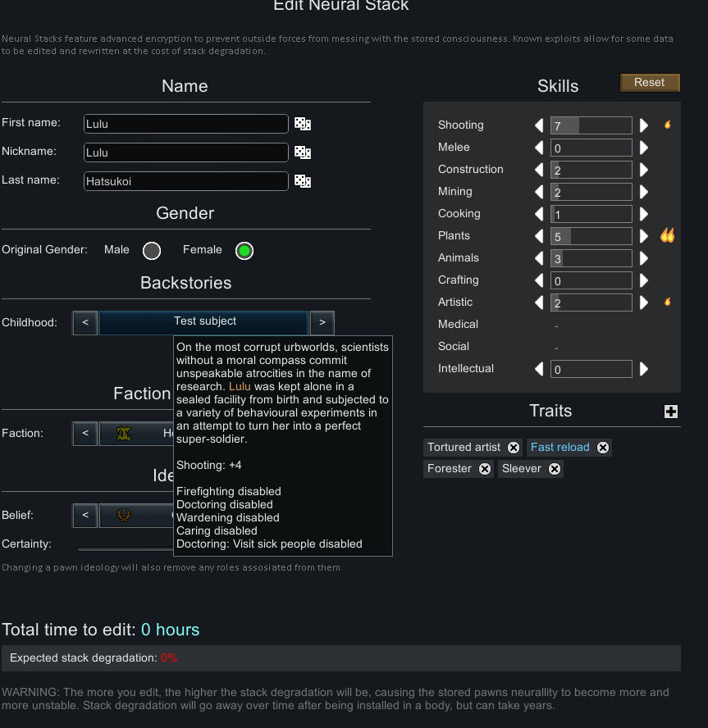The image size is (708, 728).
Task: Decrease the Cooking skill level
Action: point(539,214)
